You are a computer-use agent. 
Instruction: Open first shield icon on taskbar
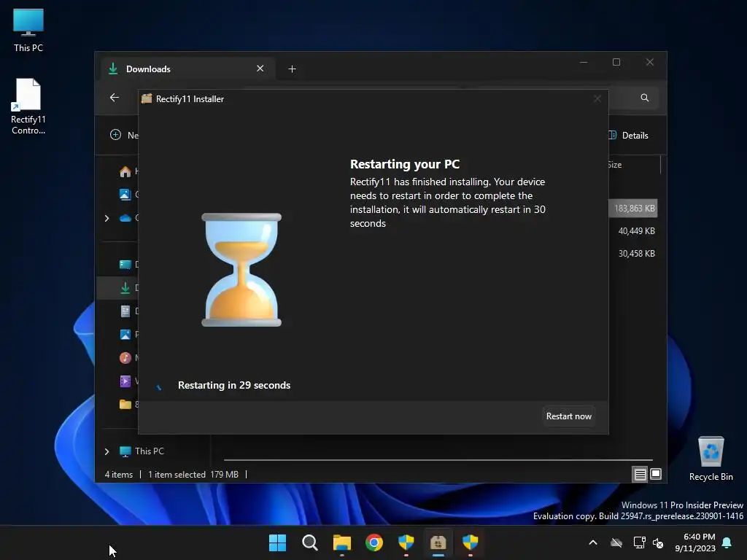[406, 542]
